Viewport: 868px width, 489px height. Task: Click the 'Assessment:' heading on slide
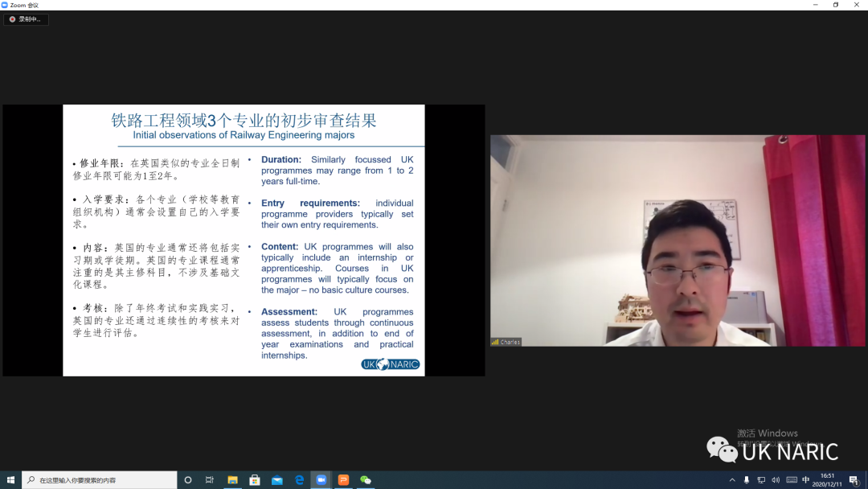point(289,312)
